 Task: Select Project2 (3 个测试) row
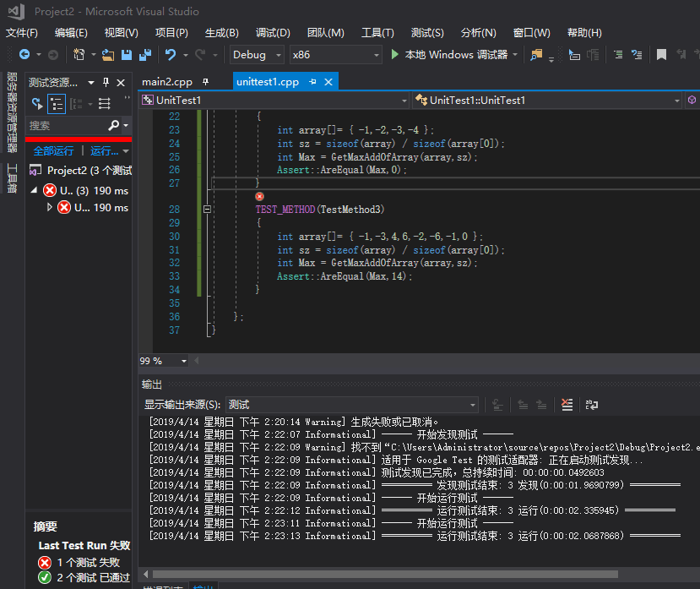click(80, 170)
